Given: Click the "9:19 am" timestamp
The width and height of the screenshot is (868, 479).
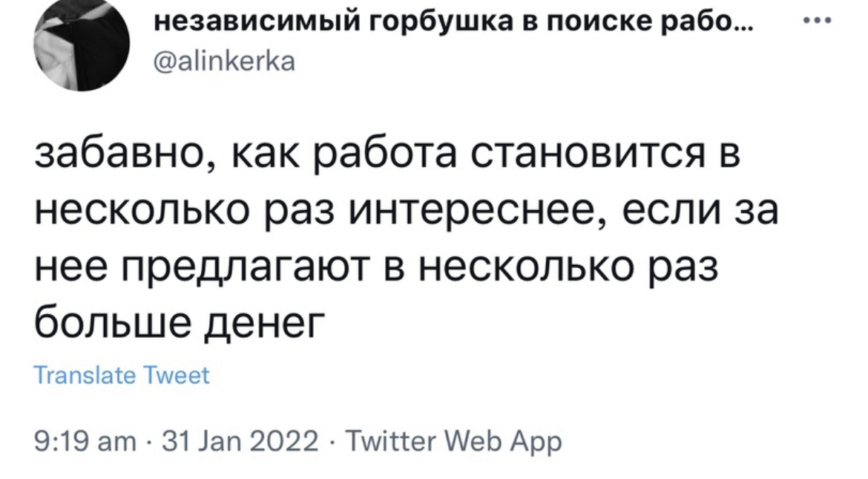Looking at the screenshot, I should pyautogui.click(x=78, y=442).
